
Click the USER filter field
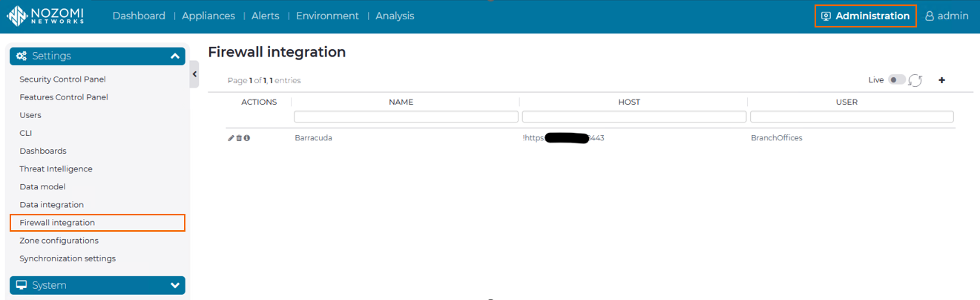[x=852, y=117]
